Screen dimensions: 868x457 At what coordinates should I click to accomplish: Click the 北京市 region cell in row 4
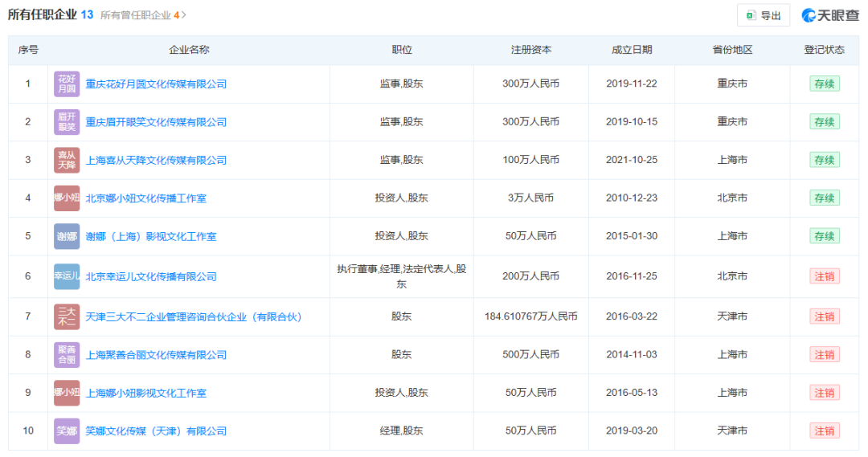click(732, 198)
